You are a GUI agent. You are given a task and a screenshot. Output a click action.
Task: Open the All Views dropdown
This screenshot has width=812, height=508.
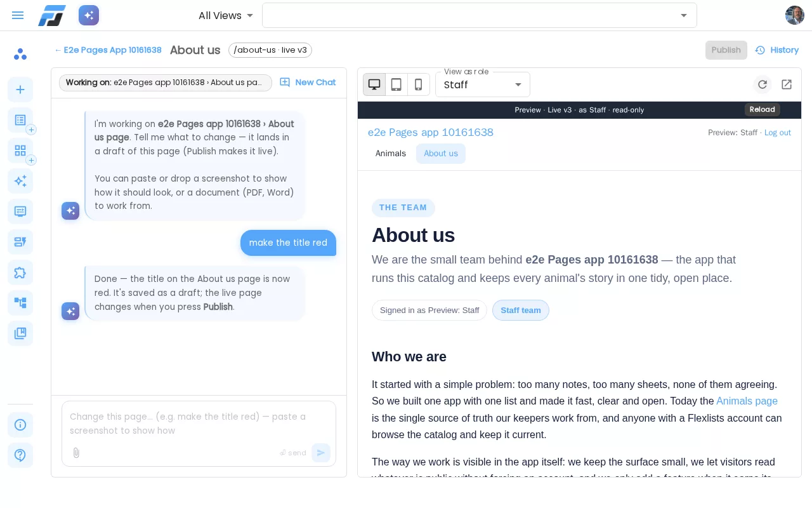point(226,15)
